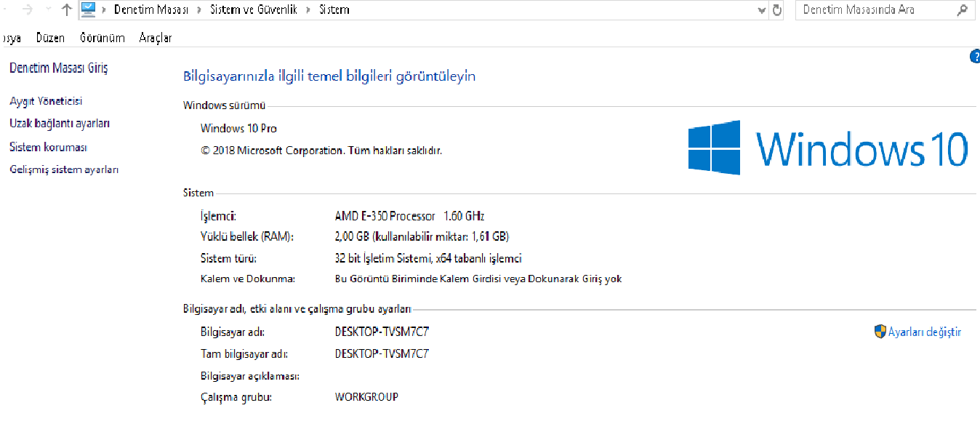The image size is (980, 432).
Task: Open the blue help icon
Action: [975, 57]
